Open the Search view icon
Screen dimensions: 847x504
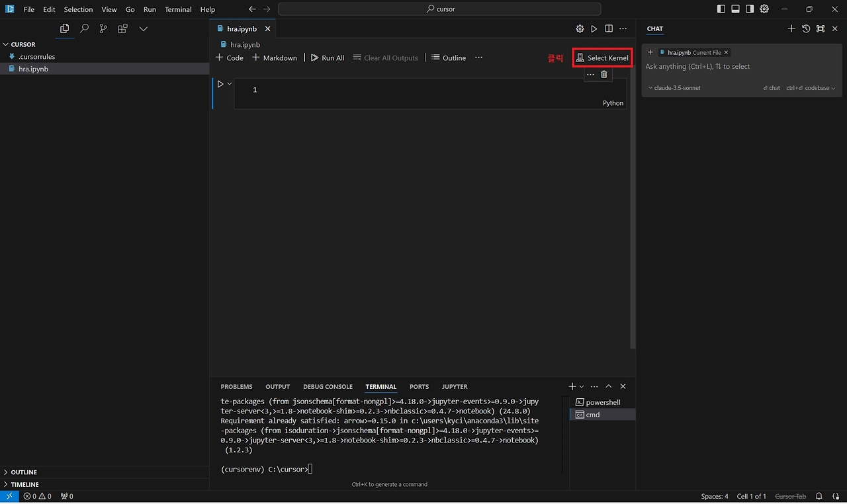84,28
